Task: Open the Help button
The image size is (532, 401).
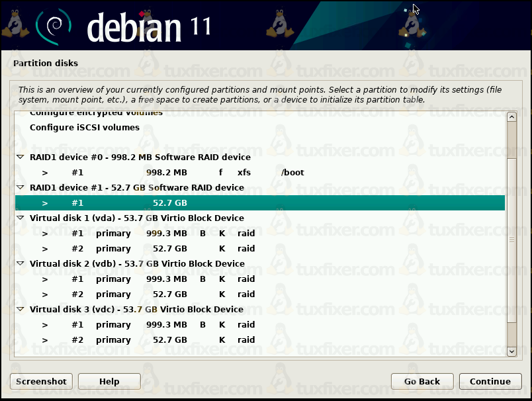Action: click(109, 381)
